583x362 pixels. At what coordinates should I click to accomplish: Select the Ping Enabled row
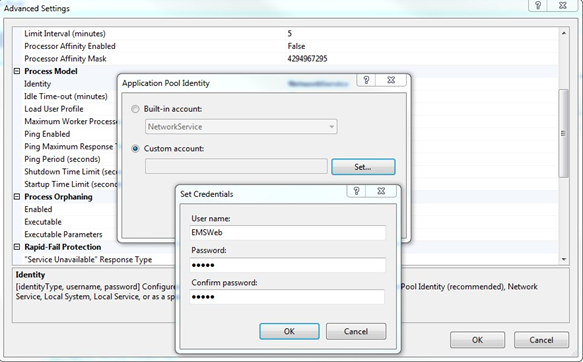pos(71,134)
